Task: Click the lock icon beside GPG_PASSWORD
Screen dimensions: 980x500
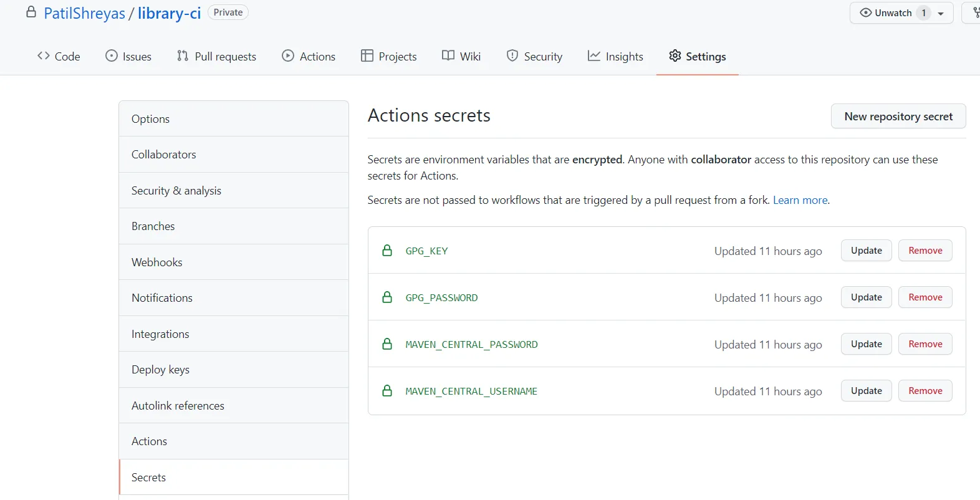Action: (387, 297)
